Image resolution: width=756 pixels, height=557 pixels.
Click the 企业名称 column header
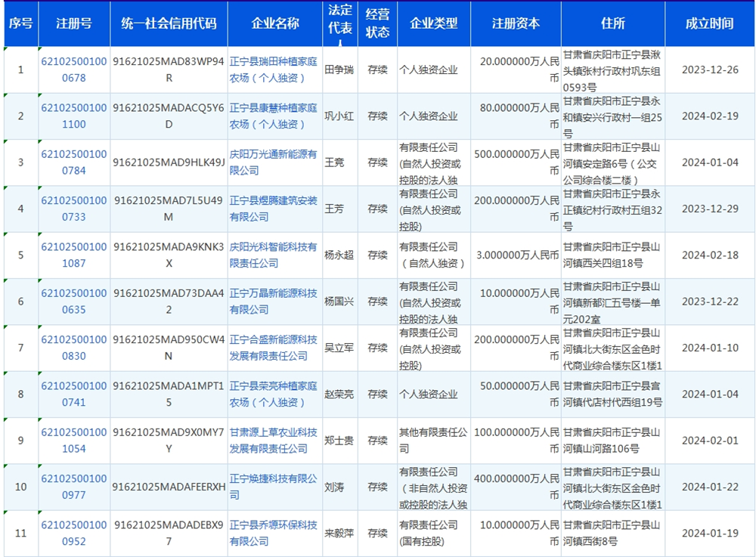coord(274,23)
